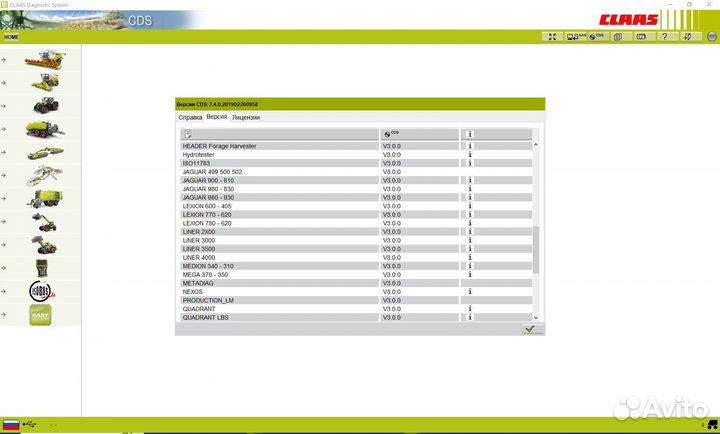This screenshot has height=434, width=720.
Task: Click the module name column header icon
Action: 188,134
